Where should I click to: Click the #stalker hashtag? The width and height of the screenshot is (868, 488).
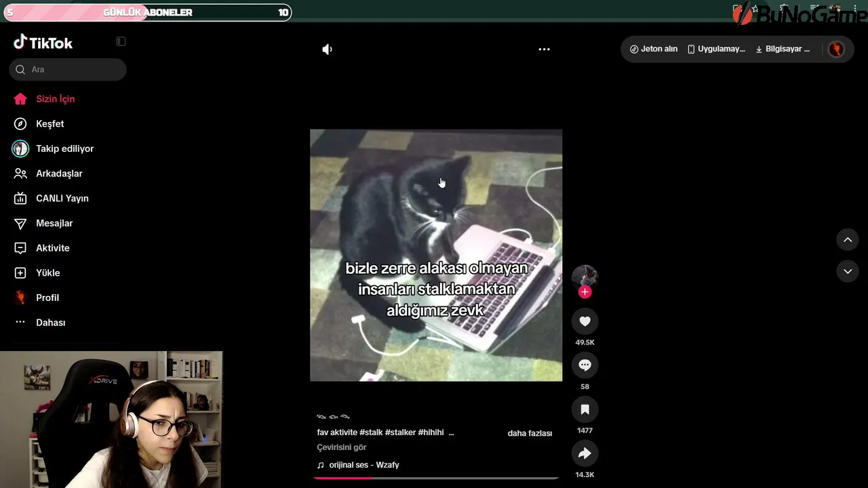pos(400,432)
